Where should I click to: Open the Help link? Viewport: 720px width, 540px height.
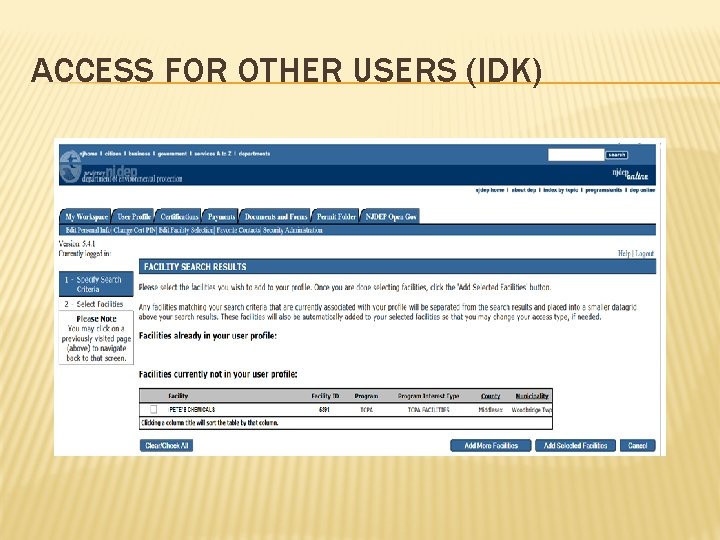(624, 253)
